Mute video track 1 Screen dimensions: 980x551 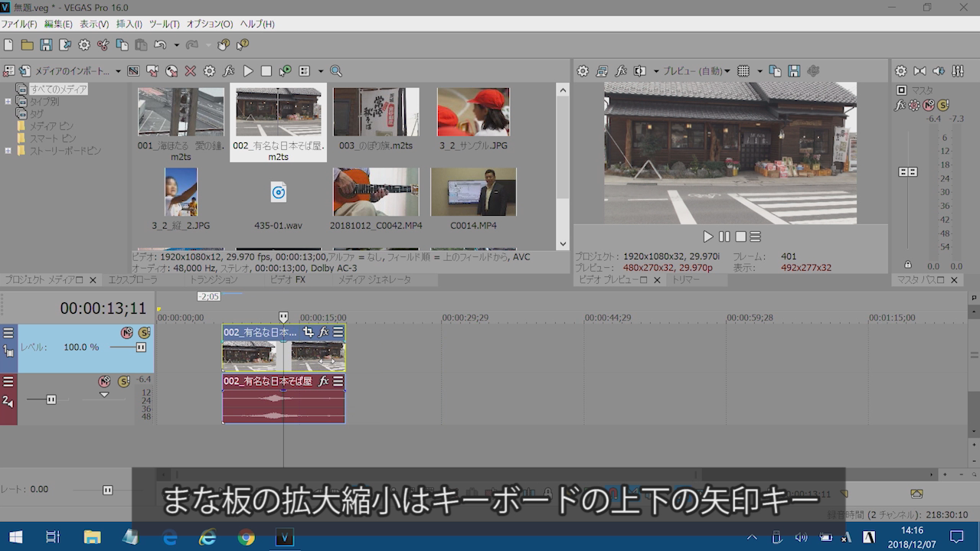click(x=126, y=333)
